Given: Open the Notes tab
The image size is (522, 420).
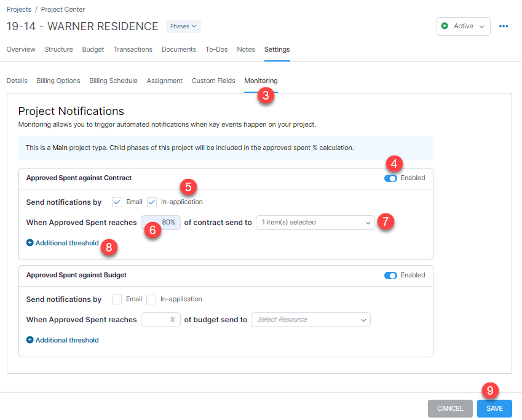Looking at the screenshot, I should coord(246,49).
